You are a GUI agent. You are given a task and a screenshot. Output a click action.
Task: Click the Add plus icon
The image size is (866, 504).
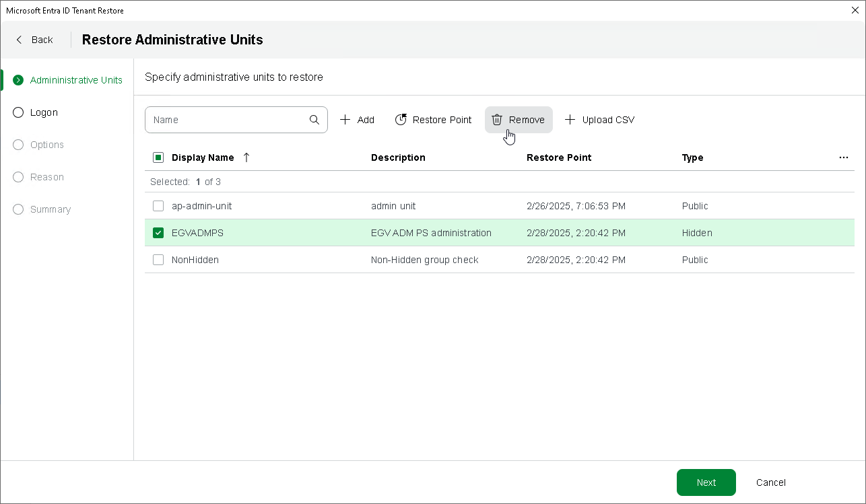tap(345, 120)
